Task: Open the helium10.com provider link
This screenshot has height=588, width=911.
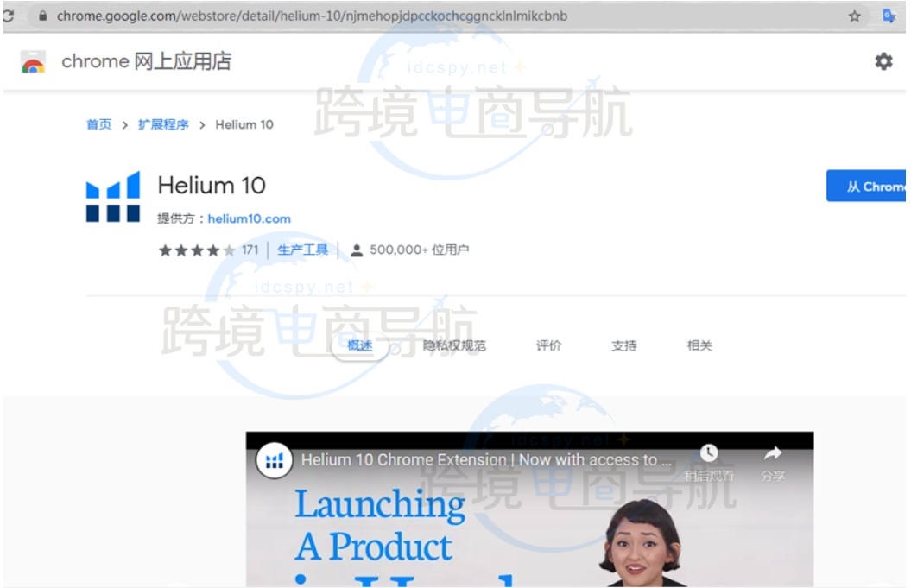Action: pyautogui.click(x=250, y=218)
